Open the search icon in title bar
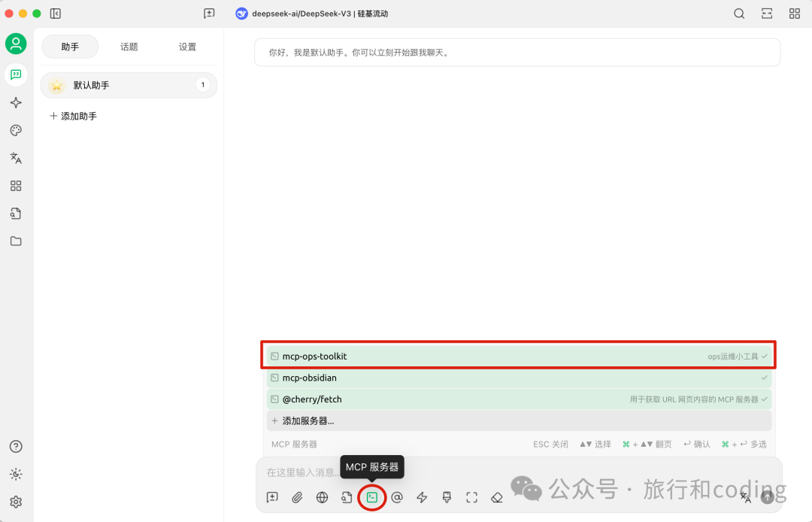 pyautogui.click(x=739, y=14)
